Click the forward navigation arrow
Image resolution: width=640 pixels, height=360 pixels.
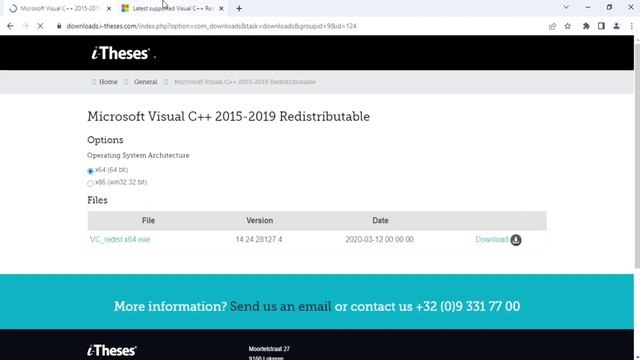click(x=25, y=26)
